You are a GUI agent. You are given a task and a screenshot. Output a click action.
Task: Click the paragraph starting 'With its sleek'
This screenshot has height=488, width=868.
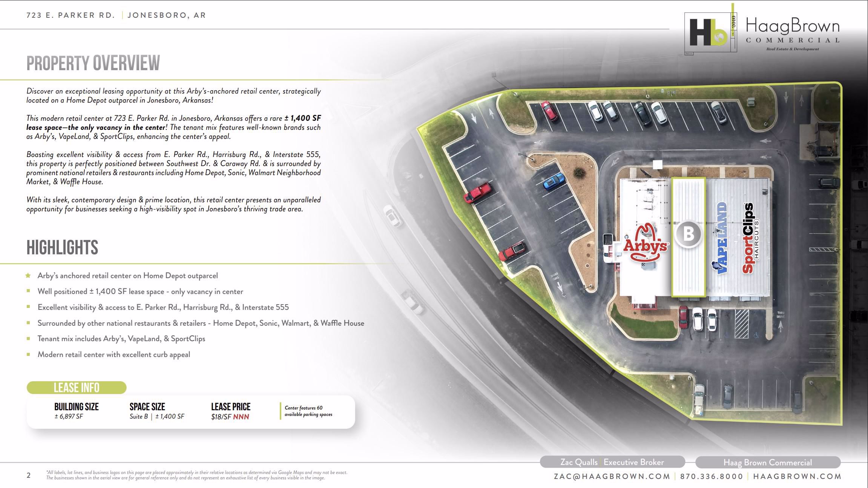pos(173,204)
